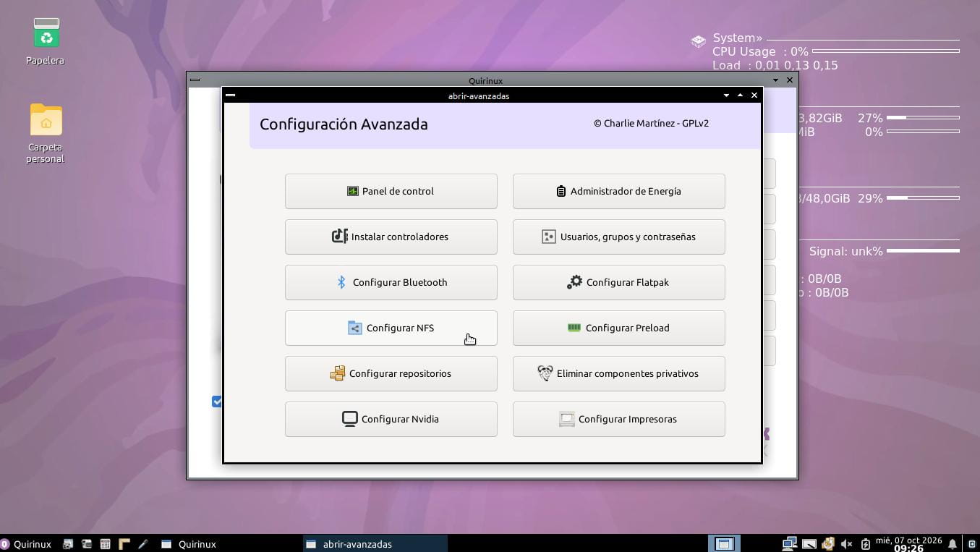Viewport: 980px width, 552px height.
Task: Click the gear icon in Configurar Flatpak
Action: 574,282
